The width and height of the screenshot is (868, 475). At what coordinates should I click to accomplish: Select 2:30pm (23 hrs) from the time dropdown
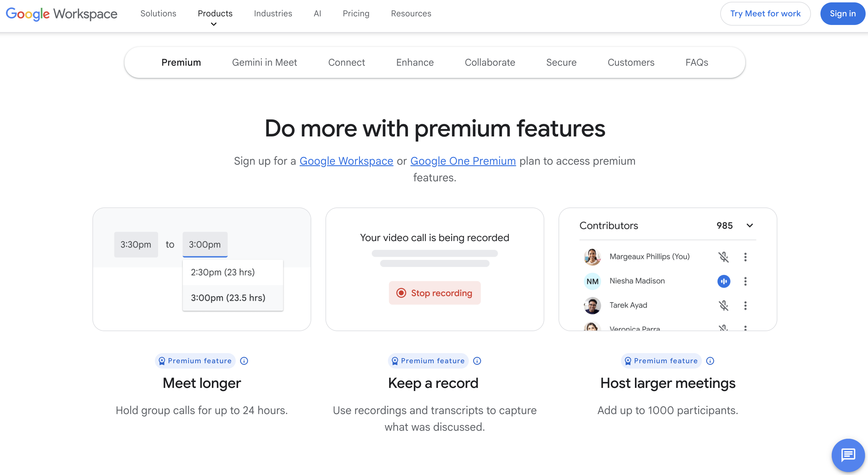tap(223, 272)
